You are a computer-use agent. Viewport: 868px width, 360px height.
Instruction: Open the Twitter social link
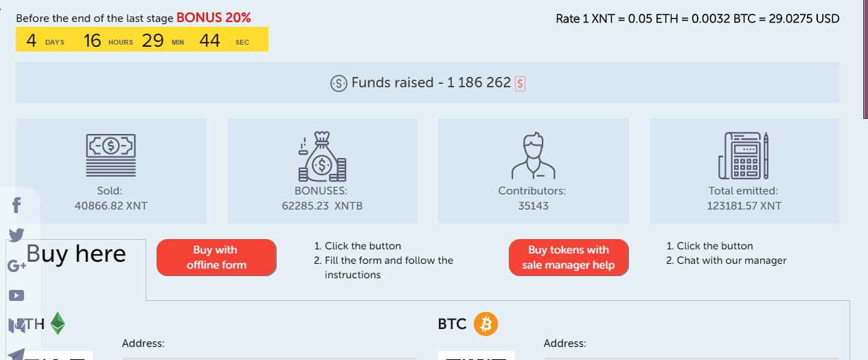click(x=16, y=235)
